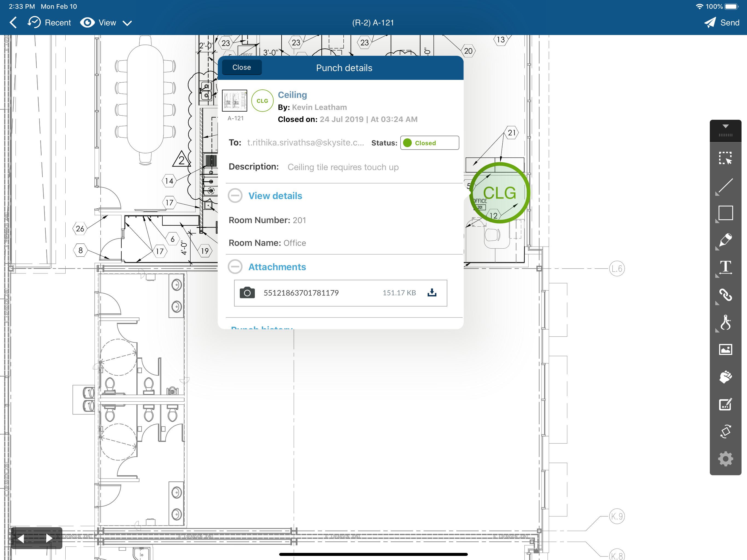Image resolution: width=747 pixels, height=560 pixels.
Task: Open the Closed status selector
Action: click(429, 143)
